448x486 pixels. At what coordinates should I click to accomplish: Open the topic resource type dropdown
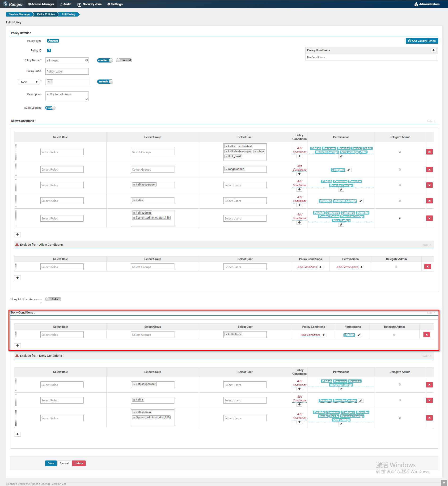pos(29,82)
